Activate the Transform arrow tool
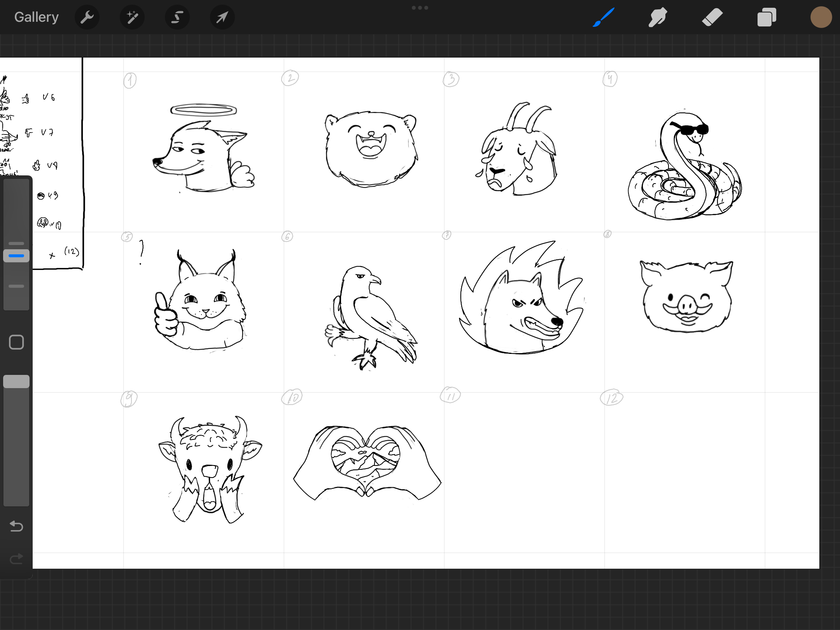840x630 pixels. [x=222, y=17]
